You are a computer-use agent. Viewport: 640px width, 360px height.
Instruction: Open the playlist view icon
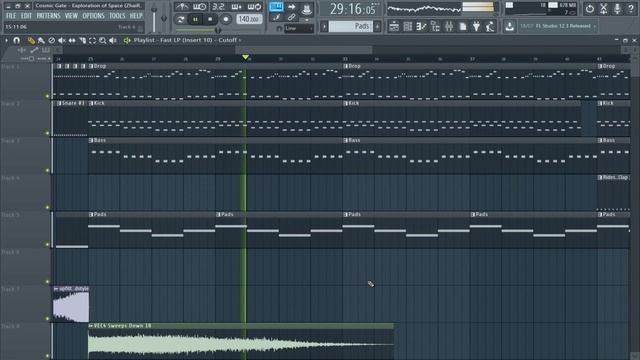(394, 27)
